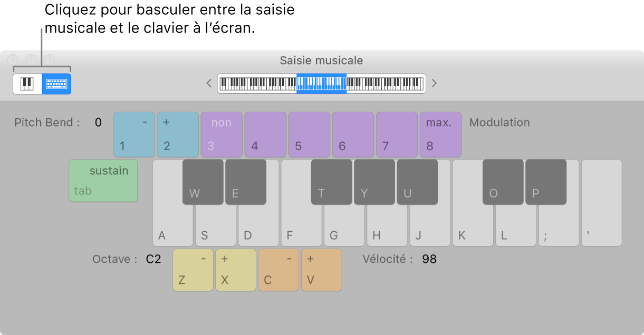644x335 pixels.
Task: Expand modulation to level 7
Action: [x=397, y=134]
